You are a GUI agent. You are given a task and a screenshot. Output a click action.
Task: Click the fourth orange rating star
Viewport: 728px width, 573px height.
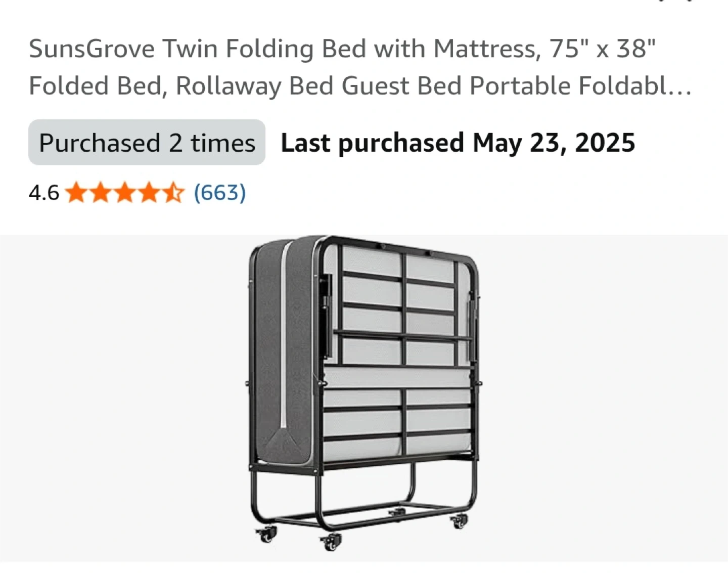pyautogui.click(x=149, y=193)
